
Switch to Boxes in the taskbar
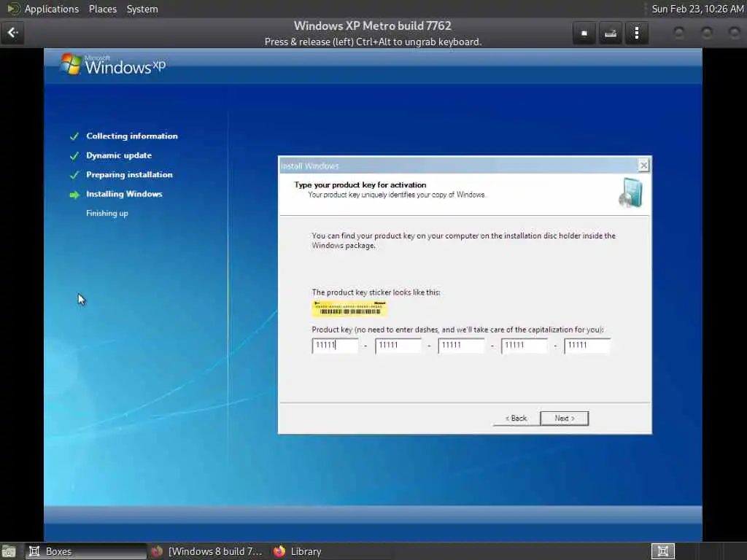[x=86, y=551]
